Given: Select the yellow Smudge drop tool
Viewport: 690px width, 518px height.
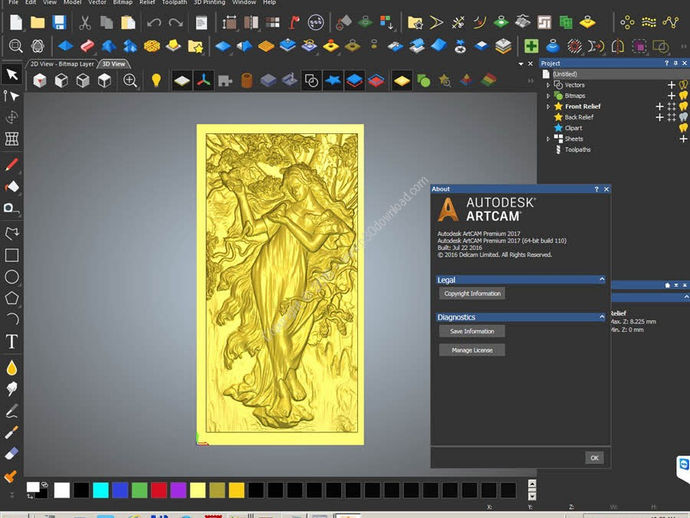Looking at the screenshot, I should point(12,368).
